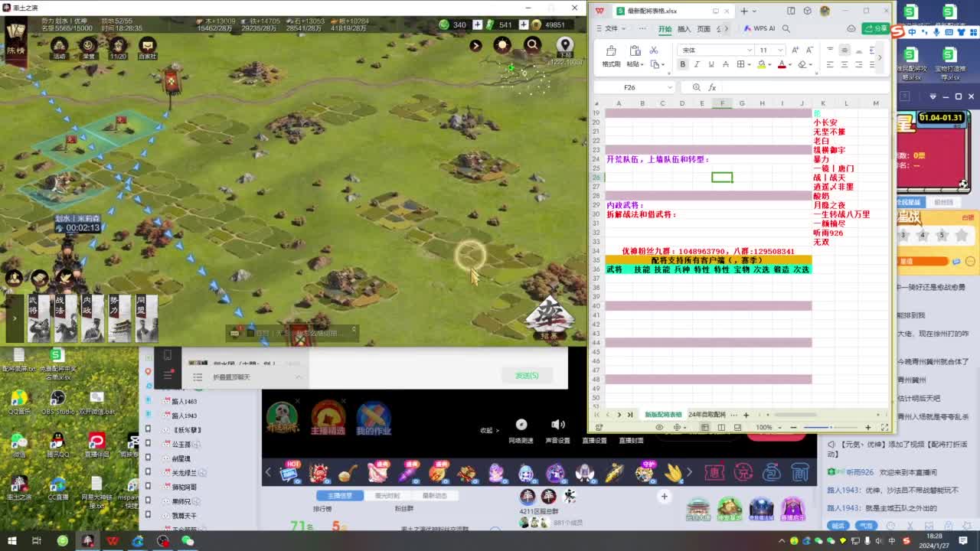The image size is (980, 551).
Task: Toggle Bold formatting in WPS
Action: pos(683,64)
